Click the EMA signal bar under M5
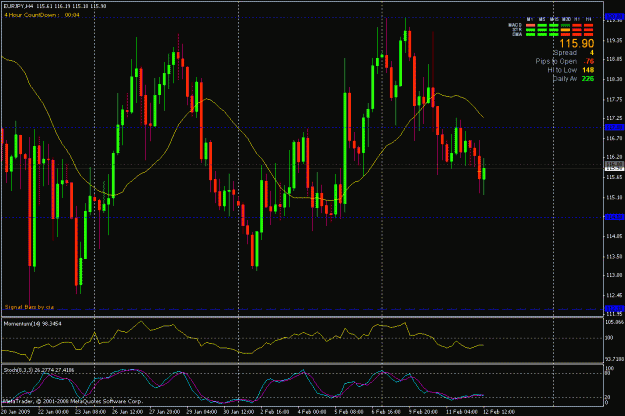 [x=542, y=34]
